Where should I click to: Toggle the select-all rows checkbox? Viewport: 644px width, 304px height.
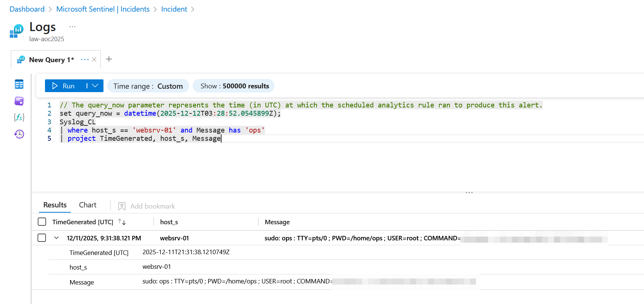click(42, 222)
